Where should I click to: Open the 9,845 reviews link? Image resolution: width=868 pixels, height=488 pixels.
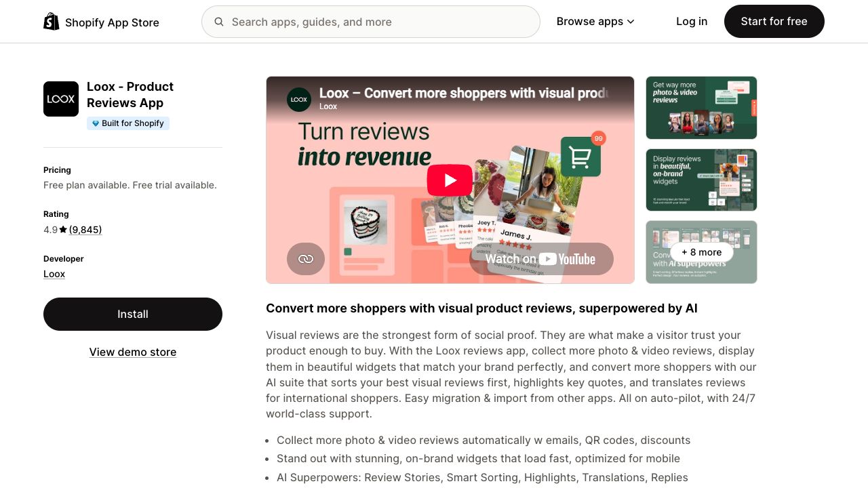click(85, 230)
